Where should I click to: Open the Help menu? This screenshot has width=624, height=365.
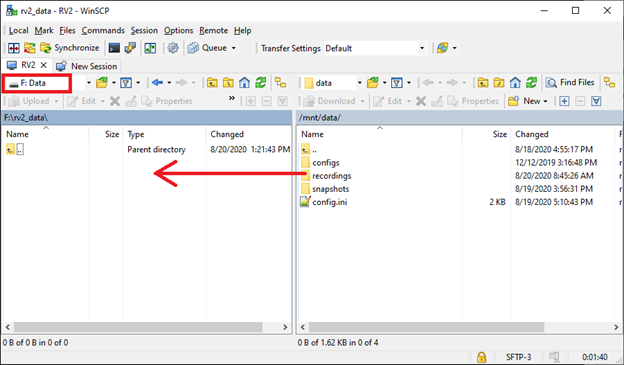(242, 31)
